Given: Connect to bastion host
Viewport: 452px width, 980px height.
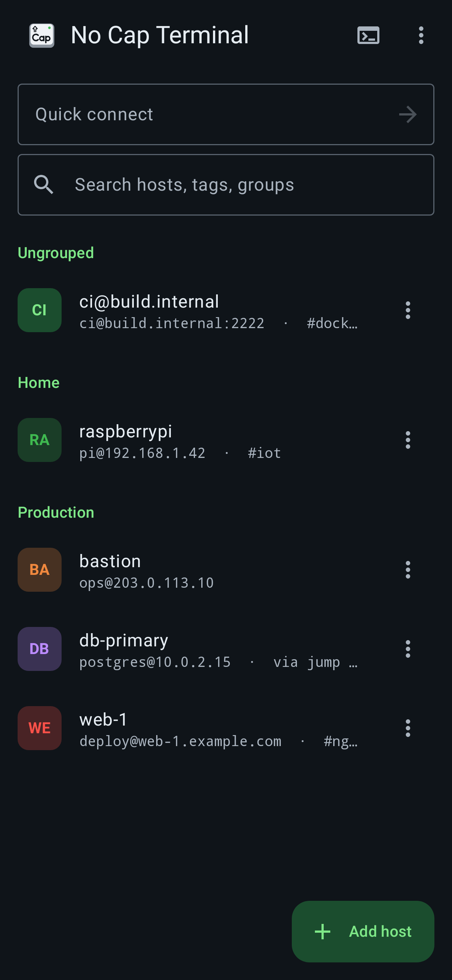Looking at the screenshot, I should (x=226, y=569).
